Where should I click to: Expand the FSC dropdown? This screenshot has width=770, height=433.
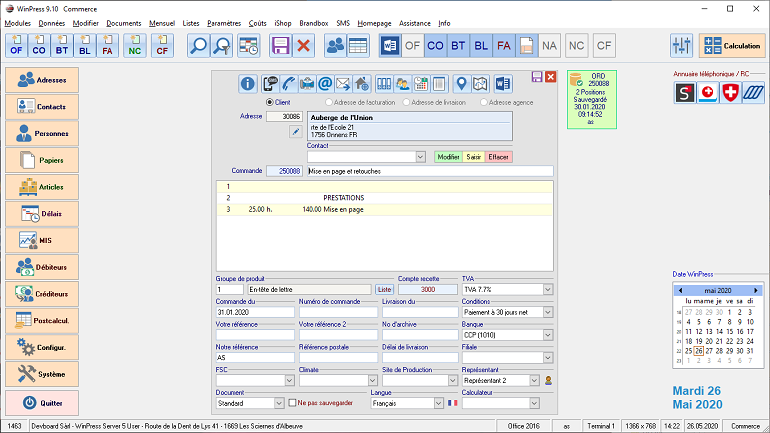(x=289, y=380)
